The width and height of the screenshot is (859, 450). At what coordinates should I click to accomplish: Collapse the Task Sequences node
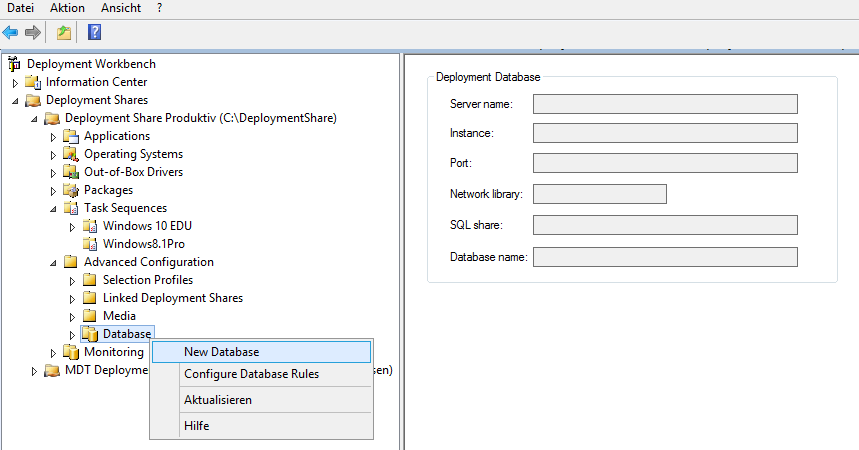tap(54, 208)
